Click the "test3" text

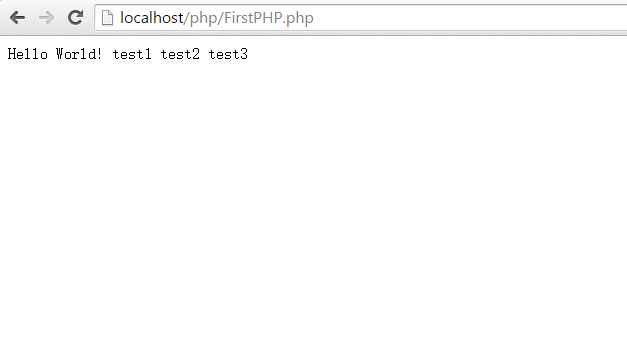coord(228,54)
